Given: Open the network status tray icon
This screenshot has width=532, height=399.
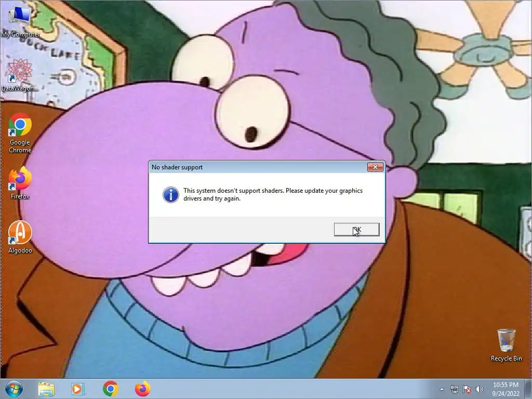Looking at the screenshot, I should click(x=454, y=389).
